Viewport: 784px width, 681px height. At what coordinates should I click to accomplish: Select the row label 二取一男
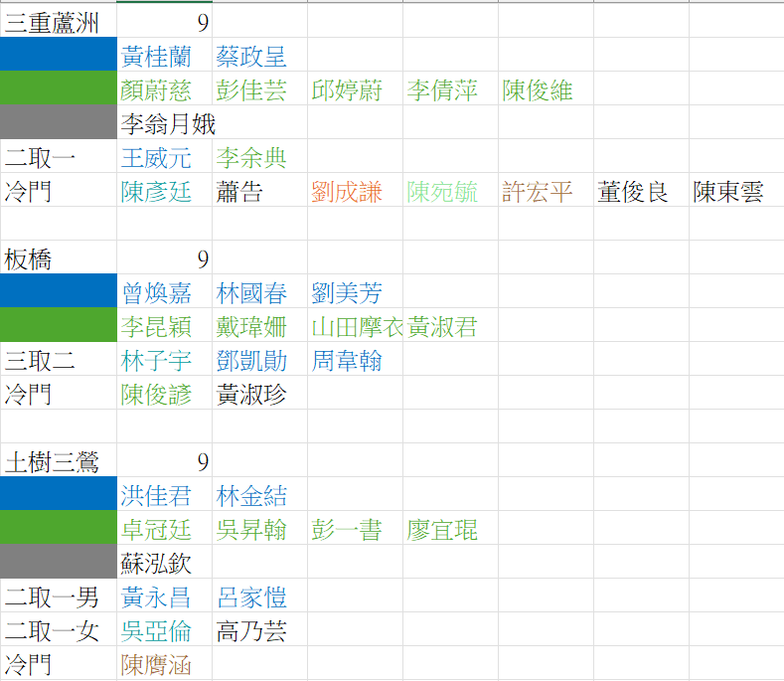59,596
